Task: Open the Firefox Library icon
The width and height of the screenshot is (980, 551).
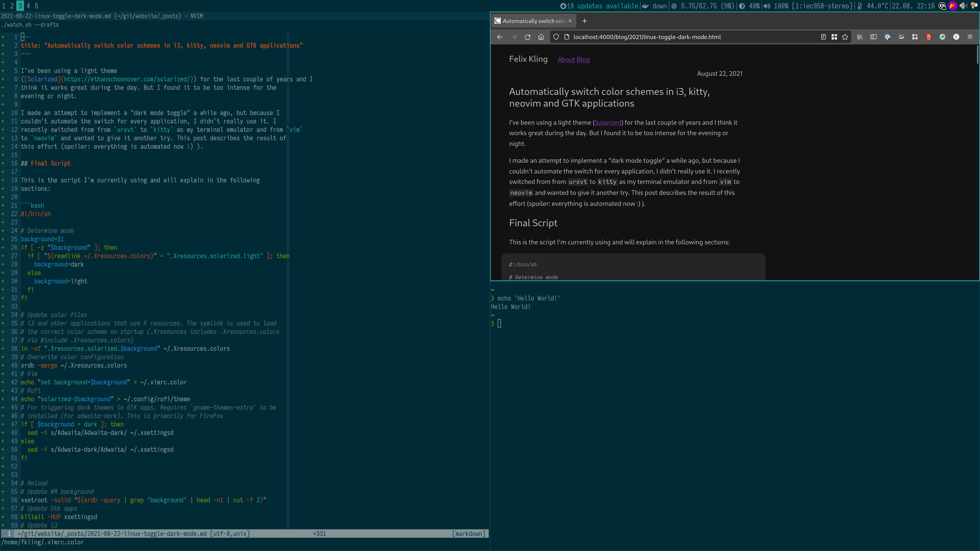Action: pos(860,37)
